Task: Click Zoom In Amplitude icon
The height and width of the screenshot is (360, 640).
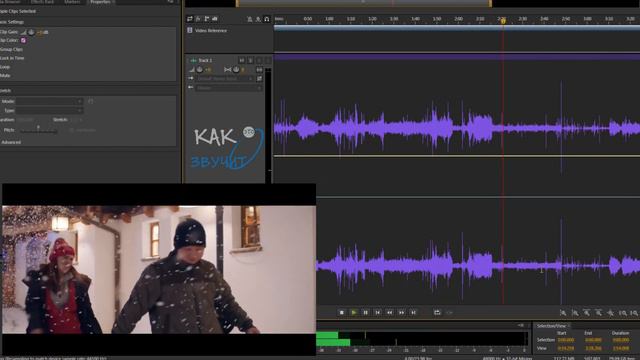Action: pyautogui.click(x=563, y=313)
